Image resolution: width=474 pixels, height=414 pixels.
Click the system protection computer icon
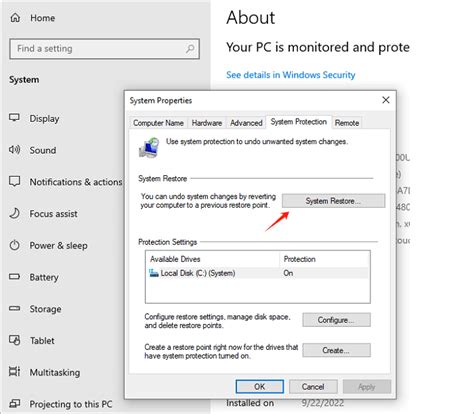click(149, 147)
